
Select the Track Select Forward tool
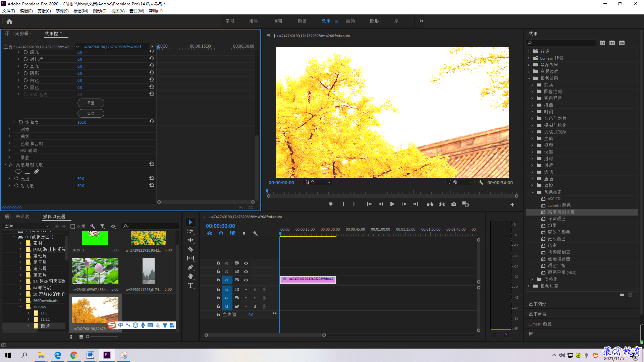coord(191,231)
